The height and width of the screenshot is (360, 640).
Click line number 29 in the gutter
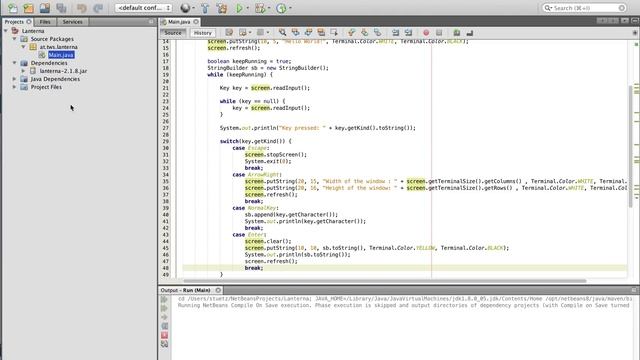click(166, 141)
